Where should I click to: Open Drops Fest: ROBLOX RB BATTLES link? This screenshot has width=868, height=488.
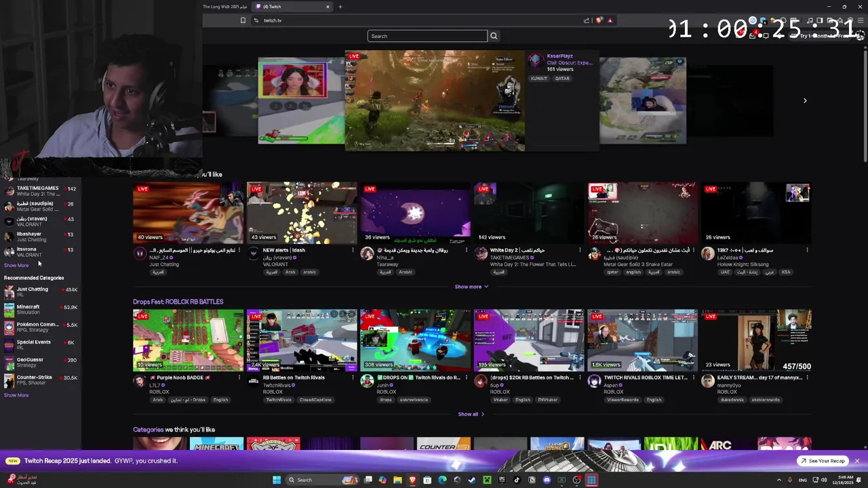point(178,302)
